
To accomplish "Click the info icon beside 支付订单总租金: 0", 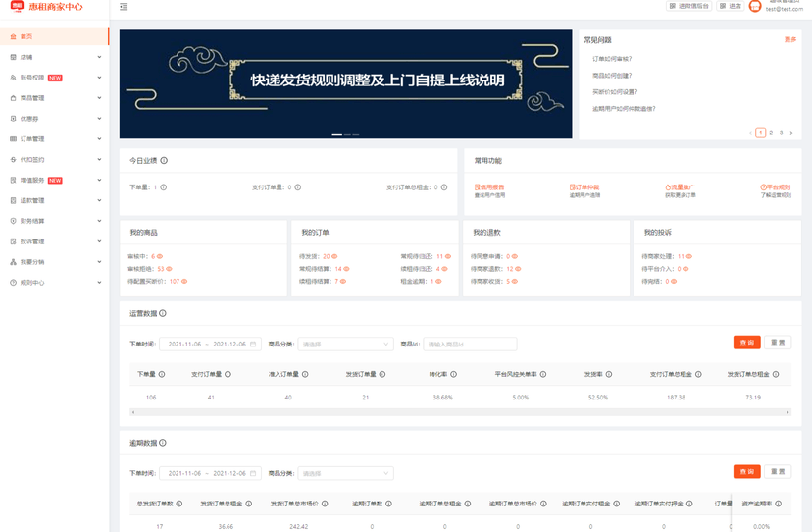I will 444,187.
